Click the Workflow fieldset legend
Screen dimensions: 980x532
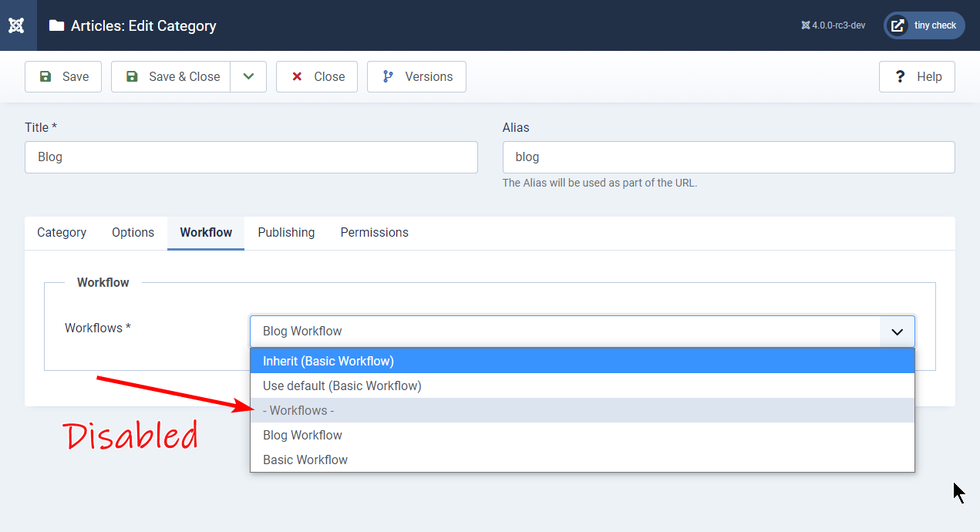103,282
